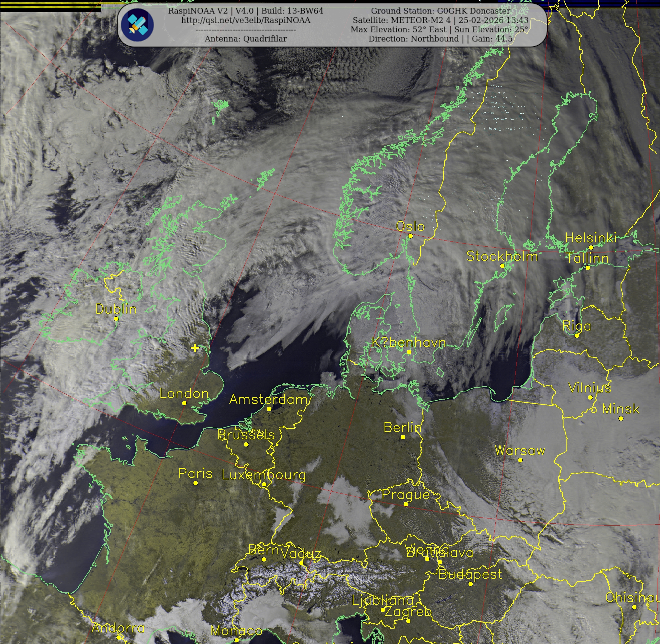Open the qsl.net RaspiNOAA URL
Viewport: 660px width, 644px height.
point(246,20)
